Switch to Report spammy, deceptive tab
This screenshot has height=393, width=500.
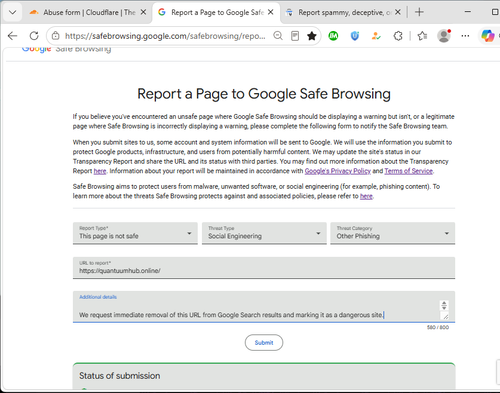pos(343,12)
